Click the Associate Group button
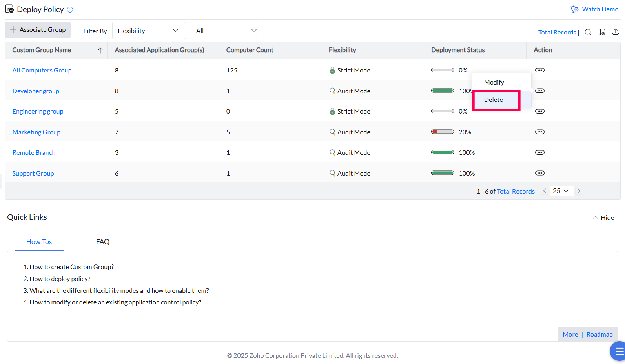The image size is (625, 364). tap(38, 30)
